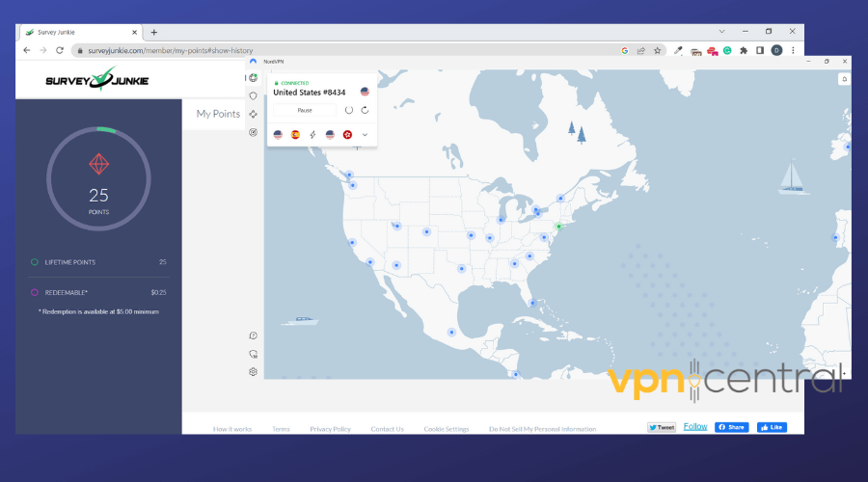The width and height of the screenshot is (868, 482).
Task: Click the 25 points progress circle
Action: click(98, 178)
